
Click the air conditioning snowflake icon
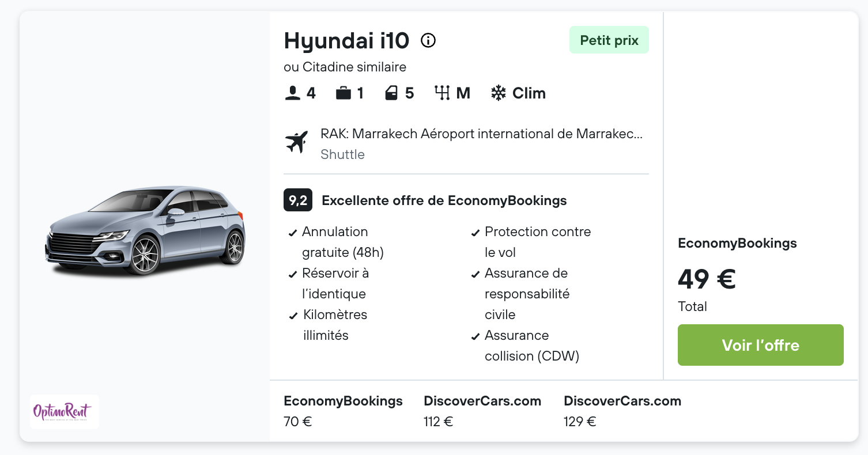pos(498,93)
